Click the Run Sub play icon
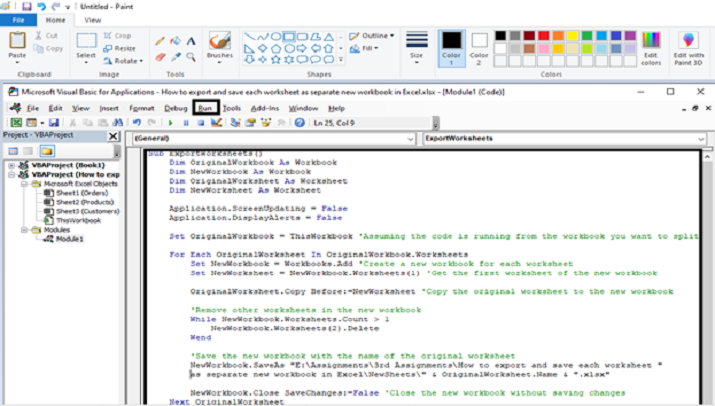Screen dimensions: 715x406 coord(171,123)
